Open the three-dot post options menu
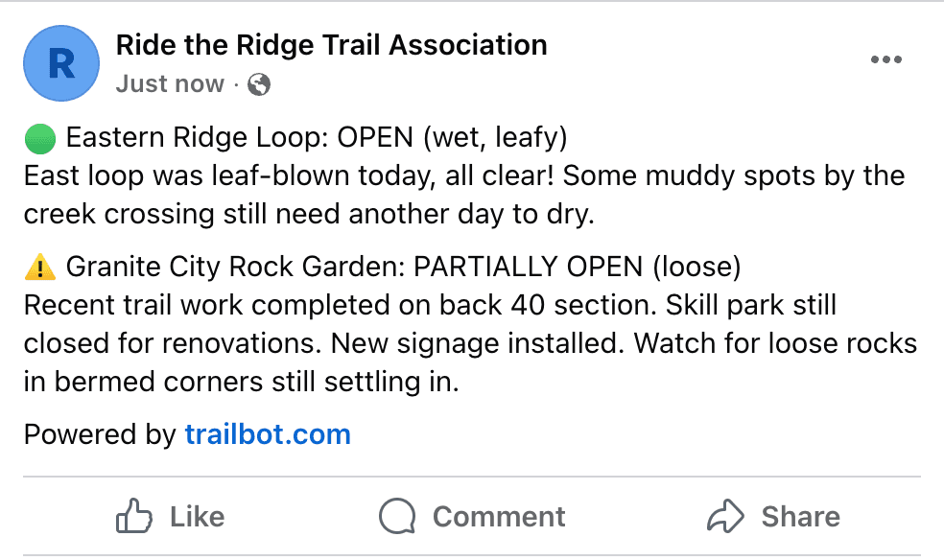944x560 pixels. (x=885, y=60)
